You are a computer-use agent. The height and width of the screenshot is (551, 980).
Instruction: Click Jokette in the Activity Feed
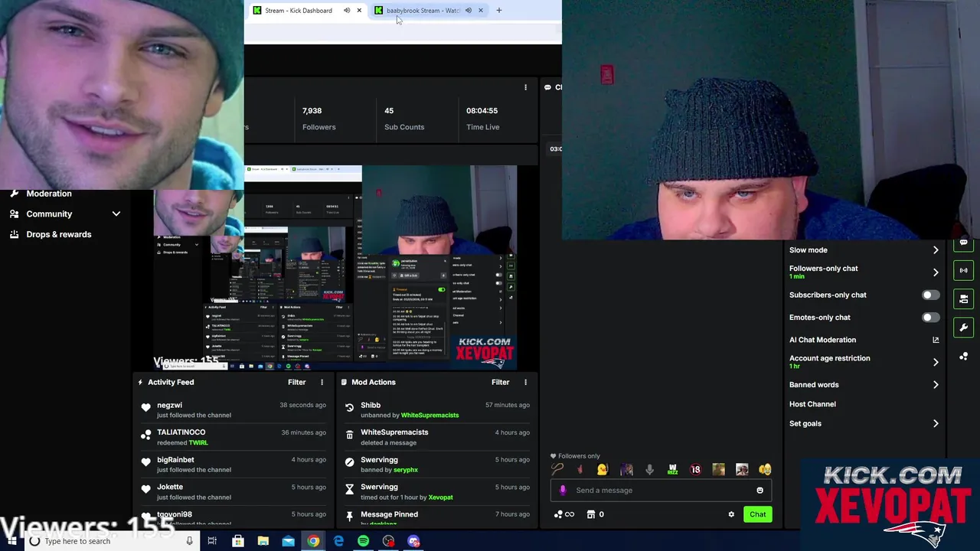tap(170, 487)
